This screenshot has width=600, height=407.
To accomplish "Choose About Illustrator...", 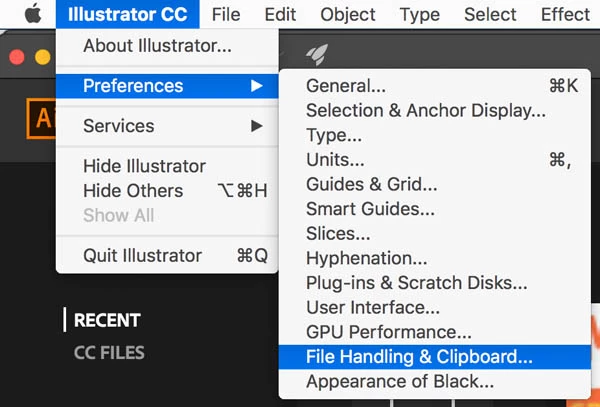I will [167, 46].
